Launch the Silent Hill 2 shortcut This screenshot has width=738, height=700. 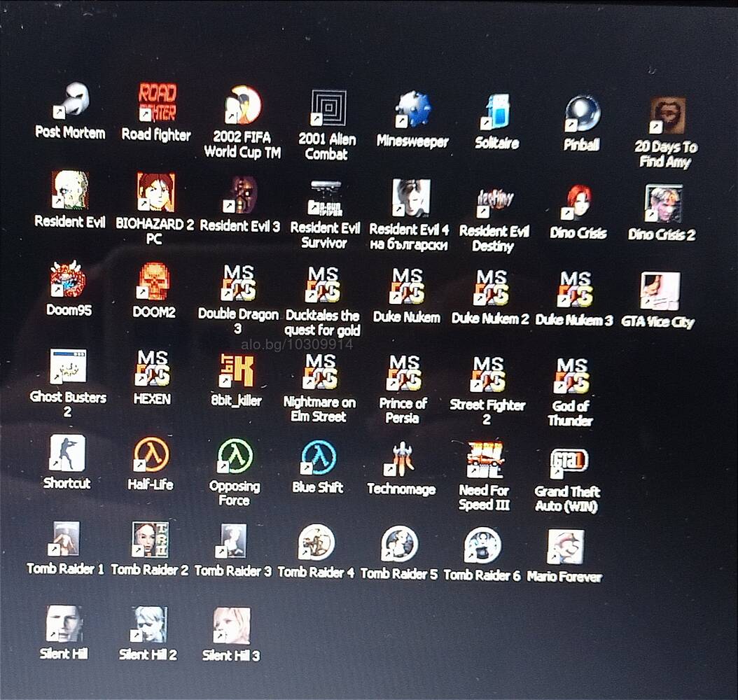148,625
